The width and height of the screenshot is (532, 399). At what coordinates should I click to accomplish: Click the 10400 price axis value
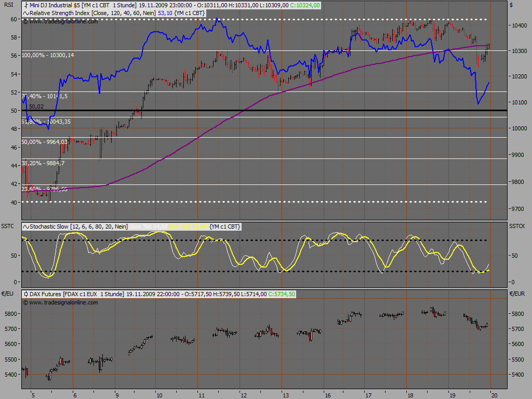click(520, 26)
